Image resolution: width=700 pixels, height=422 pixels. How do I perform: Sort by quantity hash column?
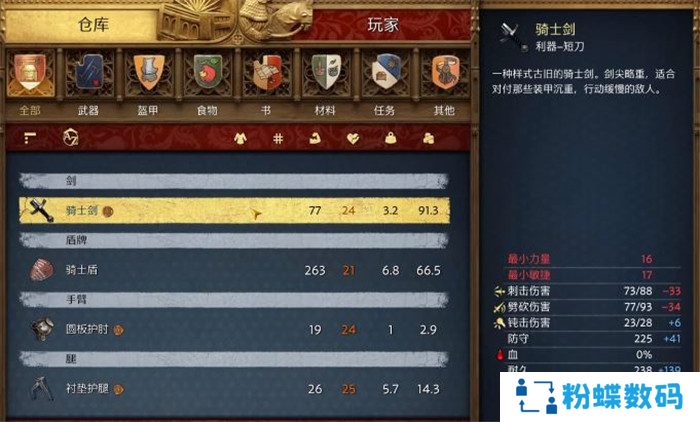(278, 138)
